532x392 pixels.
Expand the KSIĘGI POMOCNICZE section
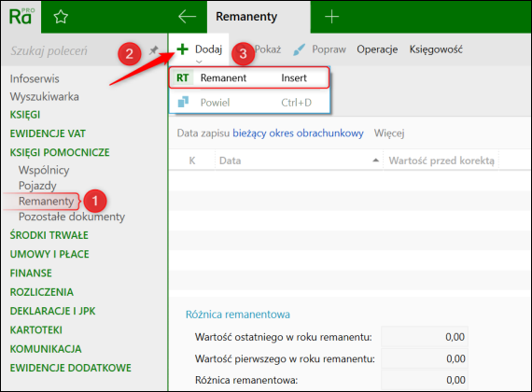click(60, 152)
